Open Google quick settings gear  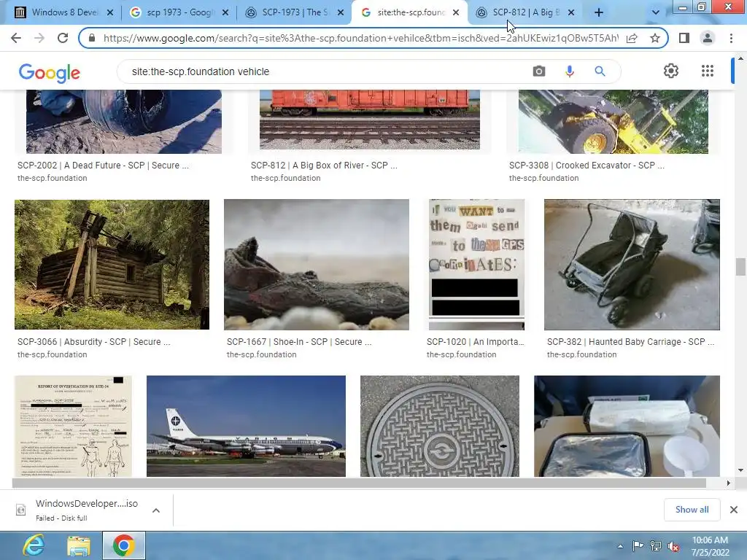click(671, 71)
